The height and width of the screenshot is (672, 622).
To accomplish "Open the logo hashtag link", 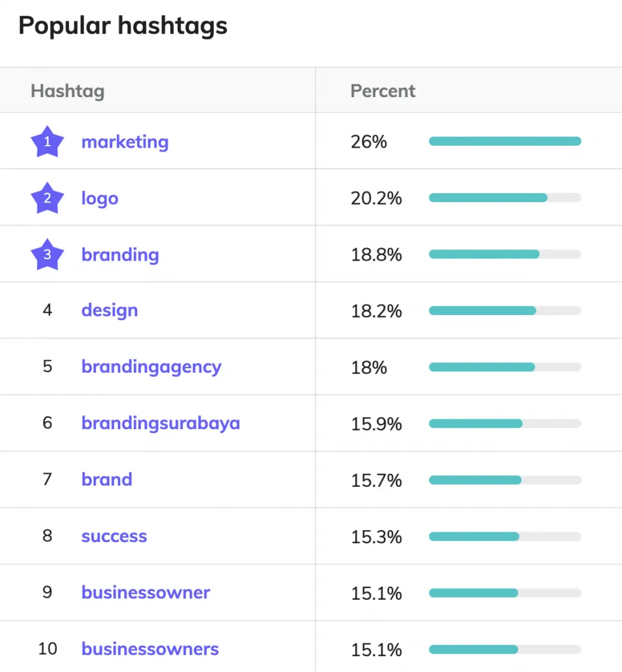I will [x=100, y=198].
